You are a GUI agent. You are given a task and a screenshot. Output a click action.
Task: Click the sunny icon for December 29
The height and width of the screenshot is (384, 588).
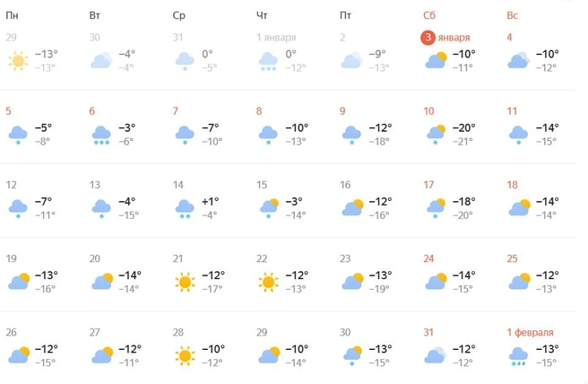(17, 61)
